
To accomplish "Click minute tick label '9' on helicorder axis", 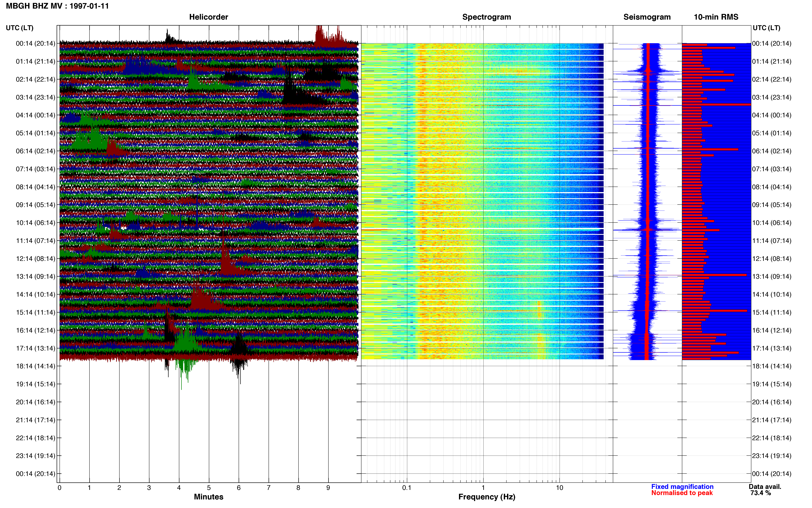I will click(x=328, y=488).
